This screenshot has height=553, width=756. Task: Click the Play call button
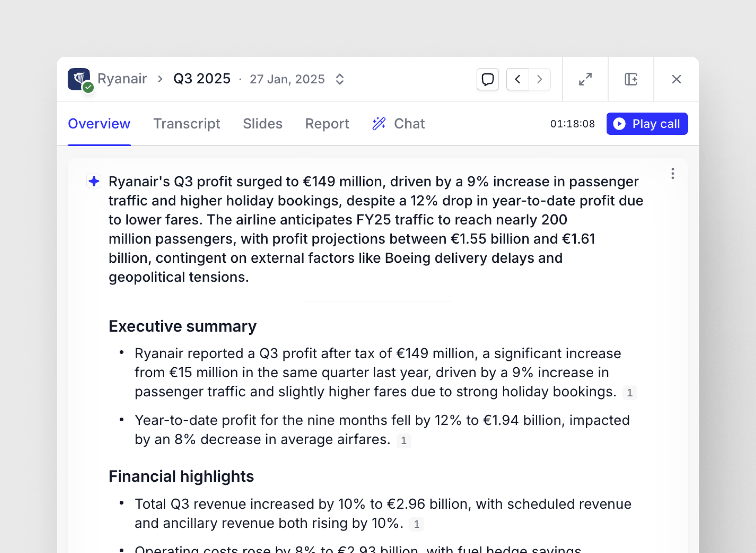647,124
